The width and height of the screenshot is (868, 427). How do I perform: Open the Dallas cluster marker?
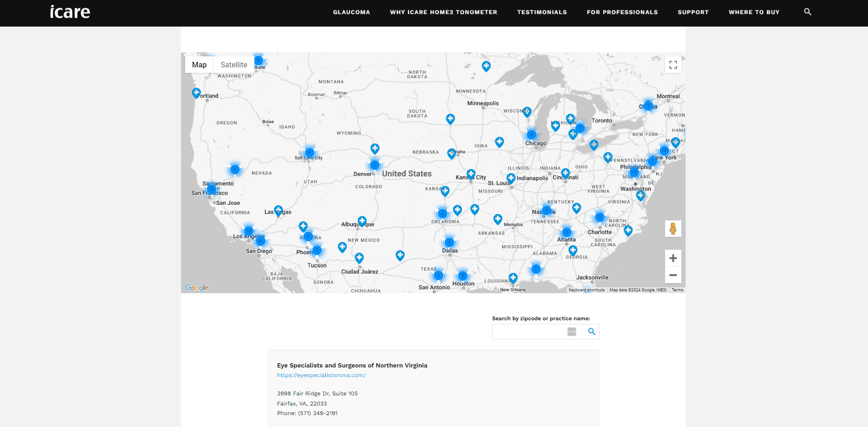(x=449, y=242)
